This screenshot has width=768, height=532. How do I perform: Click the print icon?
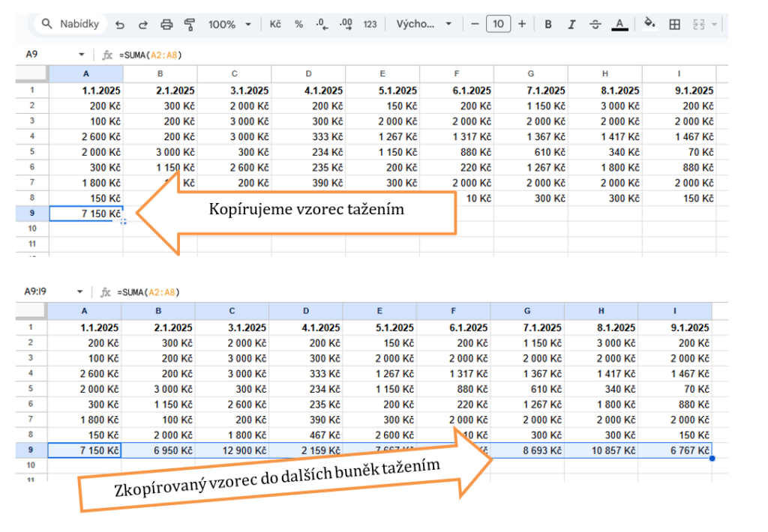[166, 25]
